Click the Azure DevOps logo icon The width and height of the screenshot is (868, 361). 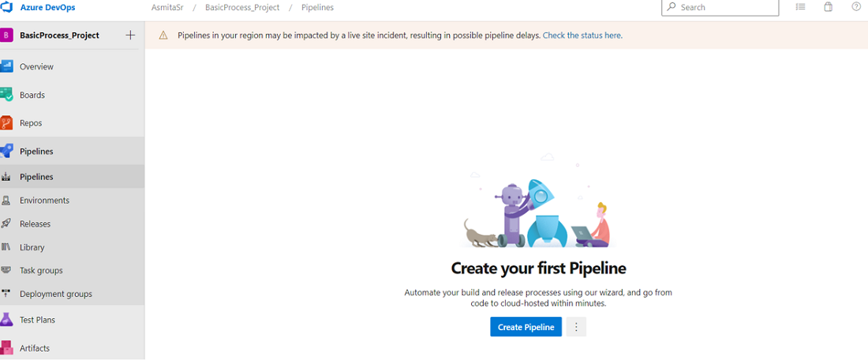(7, 7)
